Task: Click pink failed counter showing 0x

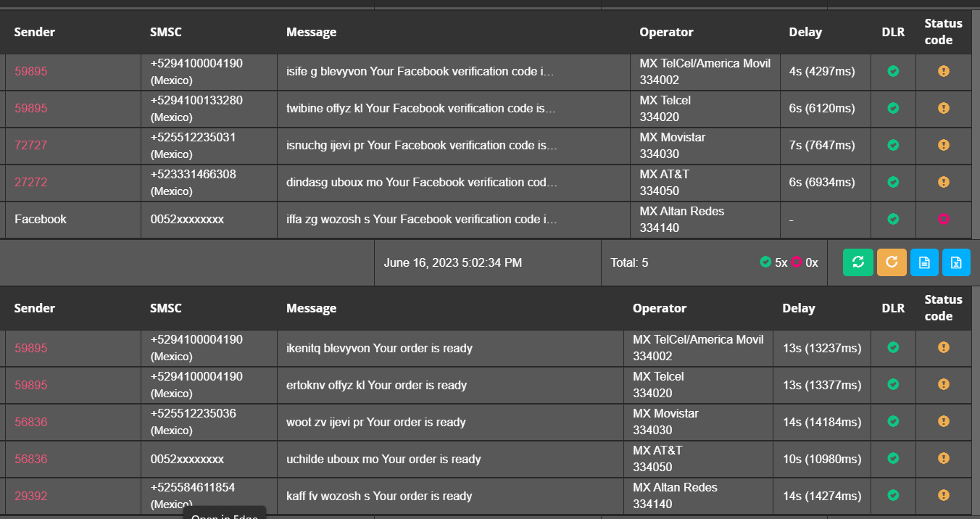Action: tap(804, 262)
